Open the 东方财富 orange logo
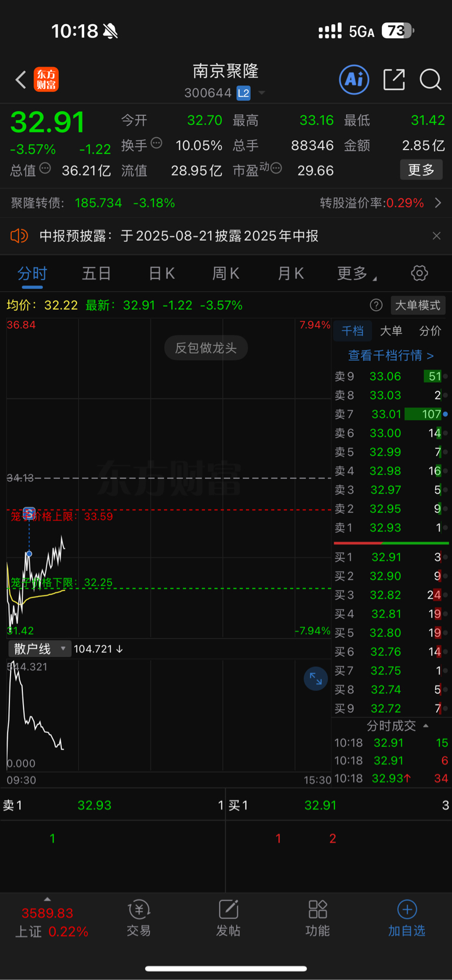This screenshot has width=452, height=980. point(46,79)
